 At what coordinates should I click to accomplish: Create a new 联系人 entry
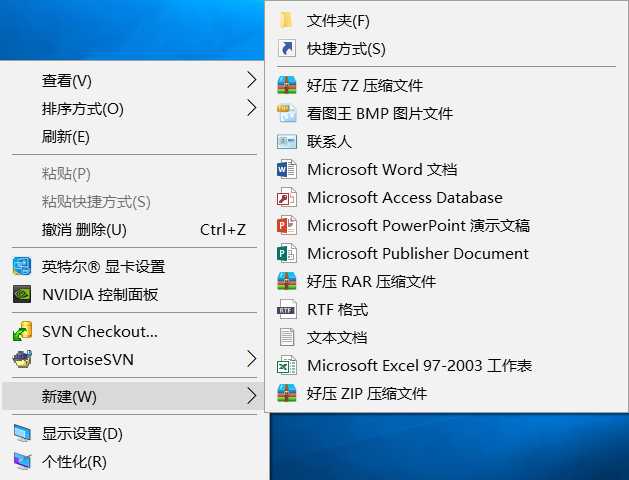click(446, 141)
